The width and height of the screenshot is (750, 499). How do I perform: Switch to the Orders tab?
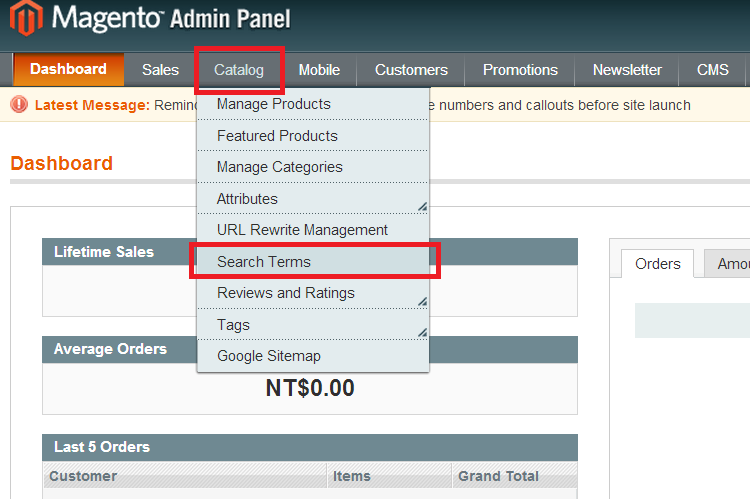point(657,264)
